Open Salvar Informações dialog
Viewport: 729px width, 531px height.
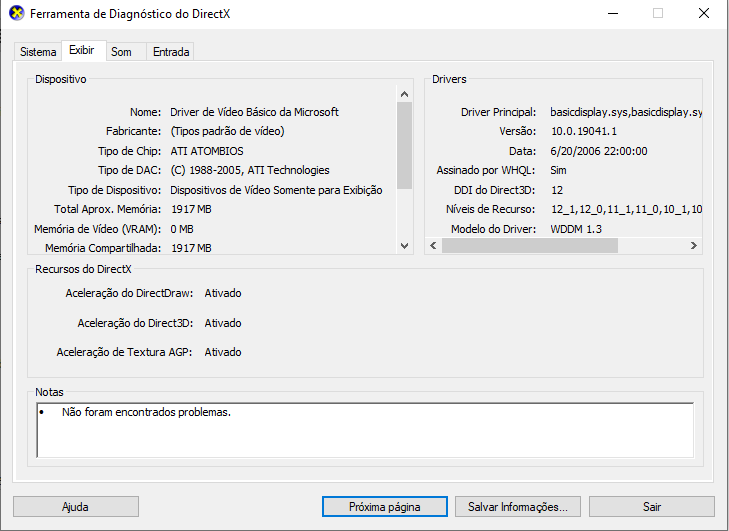click(x=517, y=506)
